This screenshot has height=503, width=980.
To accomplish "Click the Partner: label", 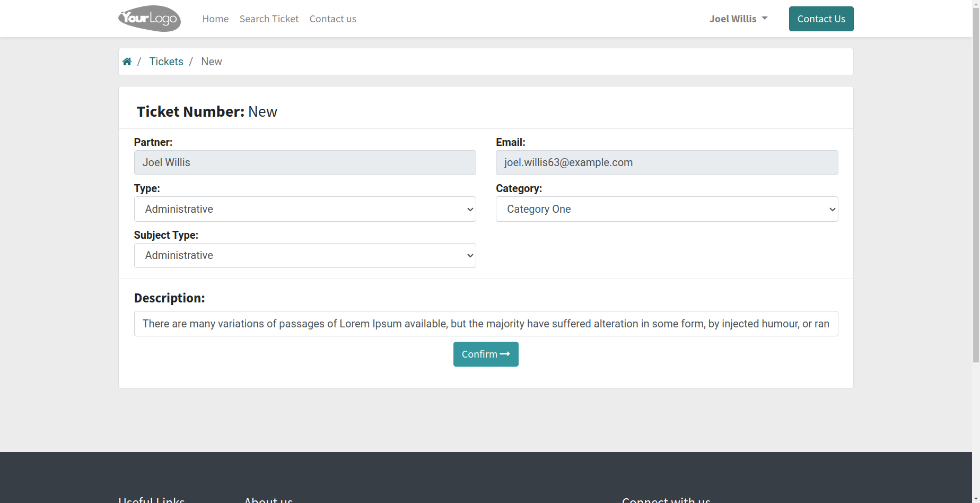I will 153,142.
